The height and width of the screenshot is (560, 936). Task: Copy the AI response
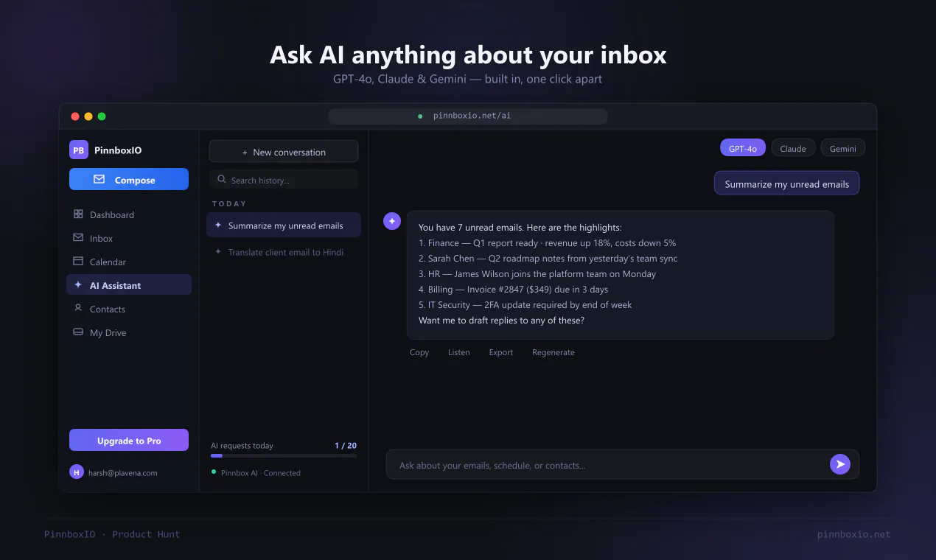coord(419,352)
